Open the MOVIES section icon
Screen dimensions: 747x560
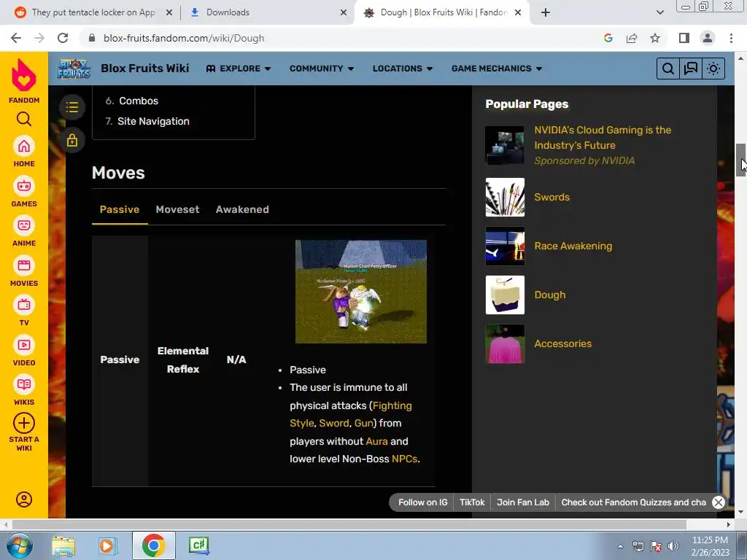24,265
